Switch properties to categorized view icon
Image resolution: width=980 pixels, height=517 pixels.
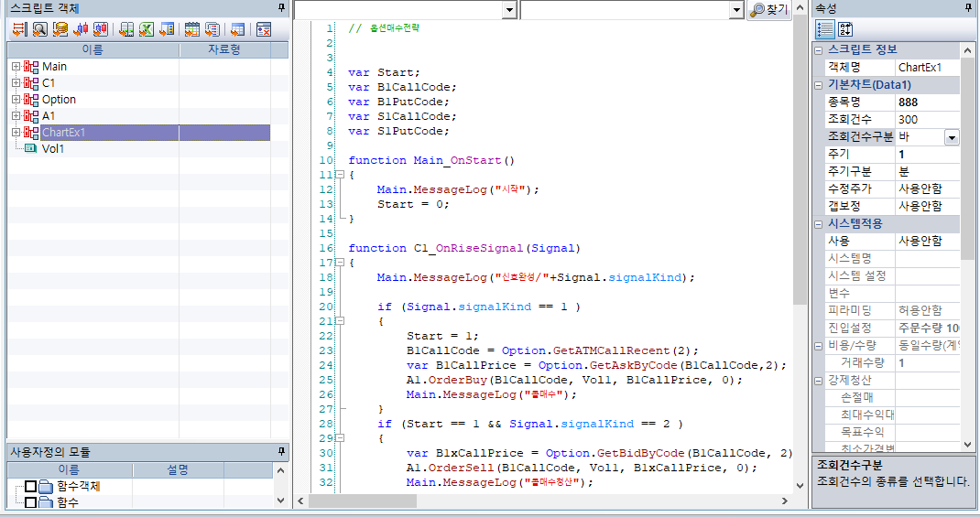824,29
